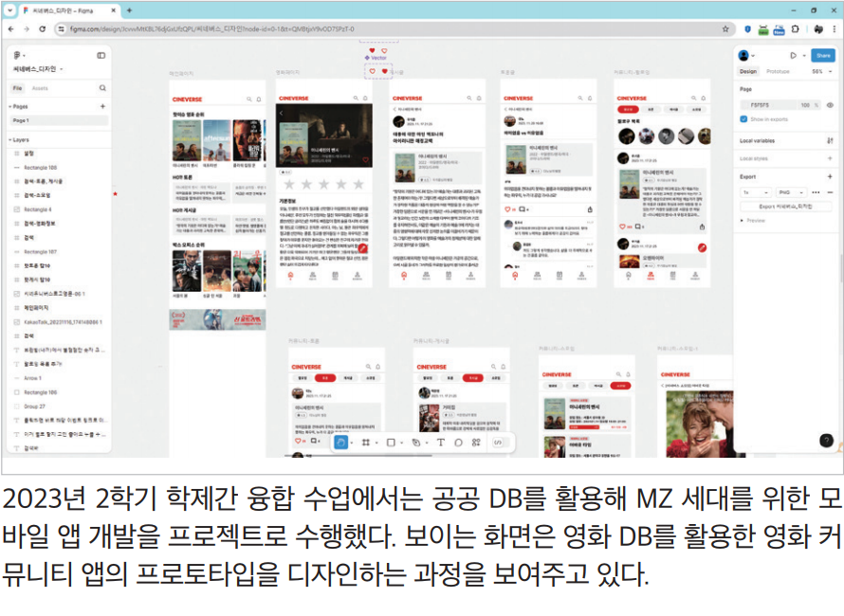Image resolution: width=844 pixels, height=616 pixels.
Task: Click the canvas horizontal scrollbar
Action: point(359,456)
